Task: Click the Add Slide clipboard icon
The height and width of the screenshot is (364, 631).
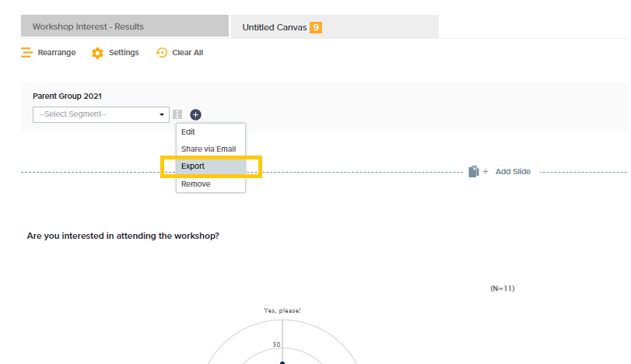Action: point(474,171)
